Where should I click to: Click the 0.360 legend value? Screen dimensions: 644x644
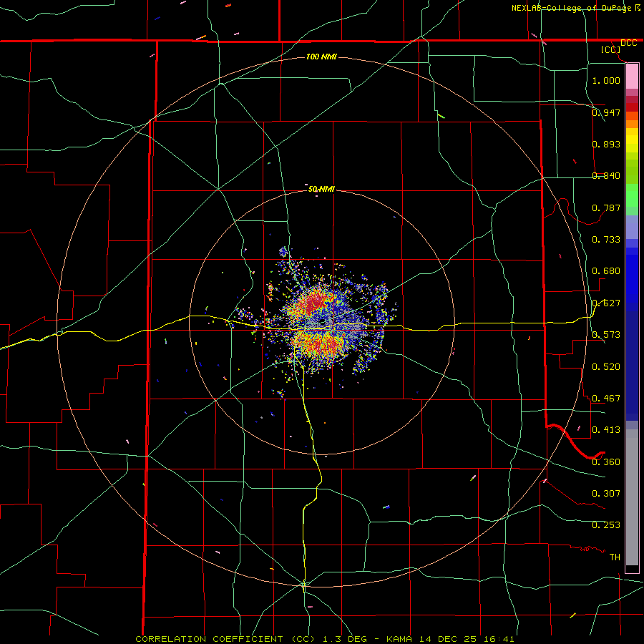click(606, 462)
